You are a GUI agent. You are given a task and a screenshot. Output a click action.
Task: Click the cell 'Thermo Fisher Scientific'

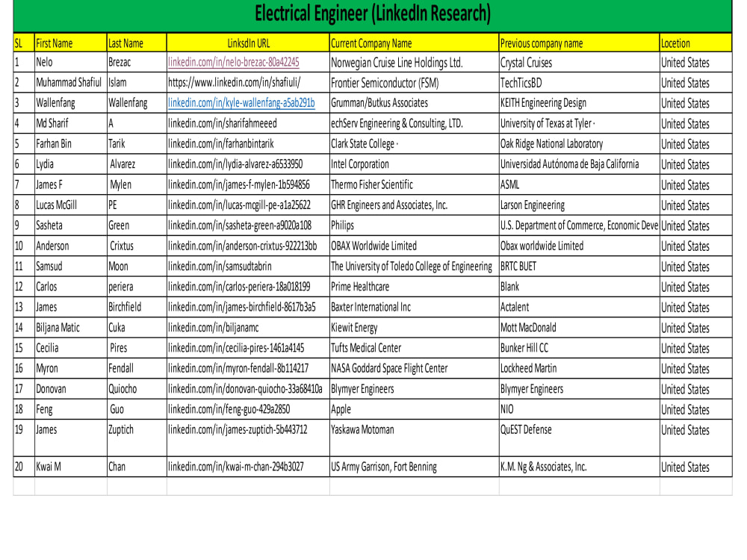tap(414, 184)
